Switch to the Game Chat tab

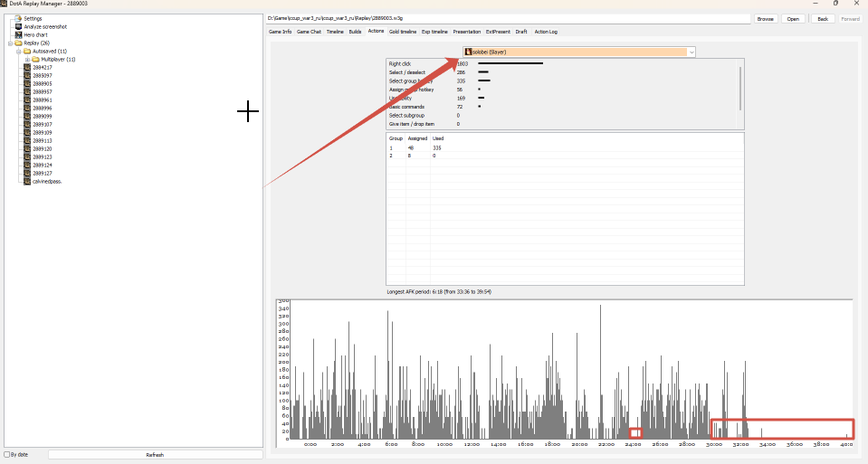[x=309, y=32]
